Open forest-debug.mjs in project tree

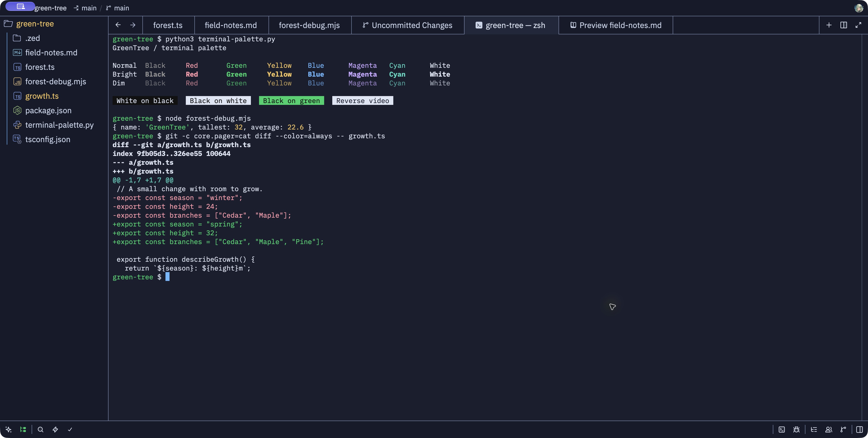point(54,82)
